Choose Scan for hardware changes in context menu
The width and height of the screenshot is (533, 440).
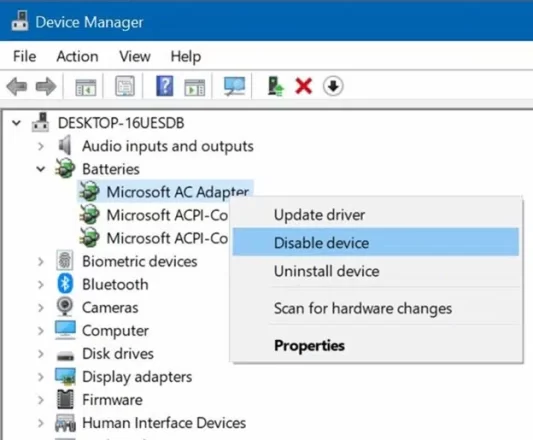click(x=376, y=308)
